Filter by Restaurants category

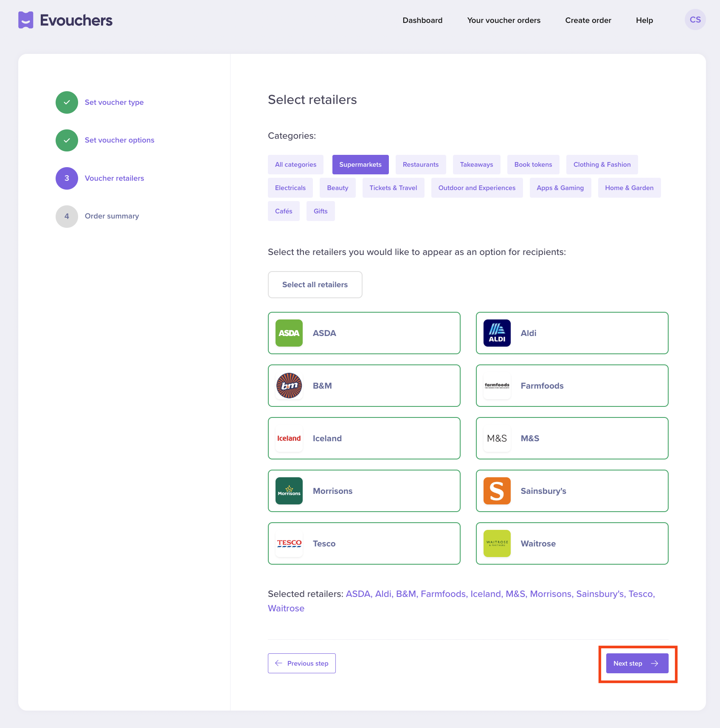[421, 165]
